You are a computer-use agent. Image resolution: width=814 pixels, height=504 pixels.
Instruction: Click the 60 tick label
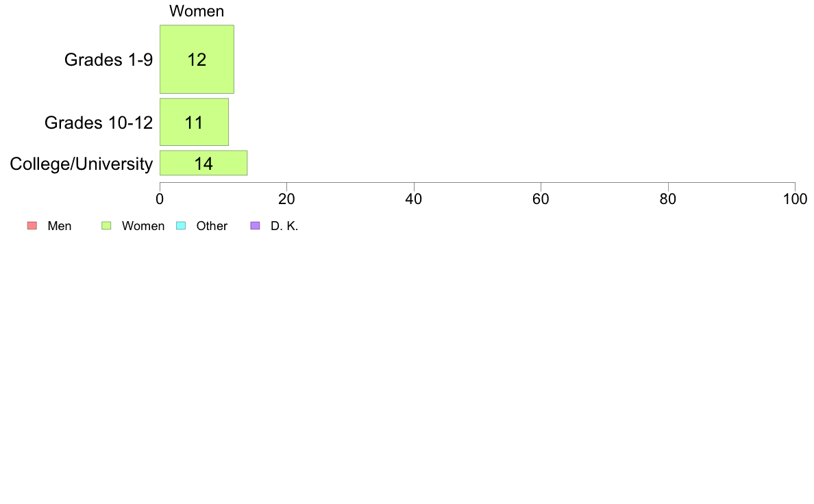541,199
